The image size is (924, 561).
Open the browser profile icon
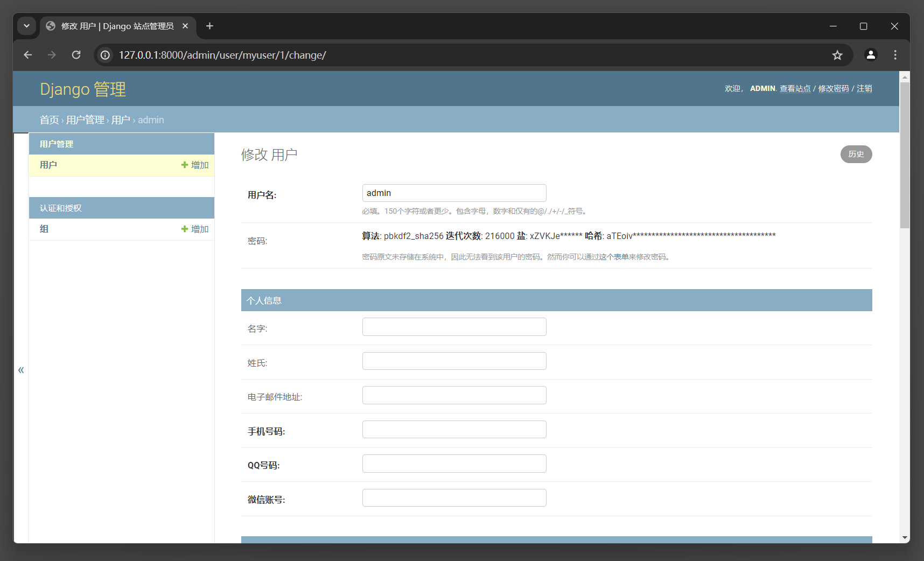tap(871, 55)
